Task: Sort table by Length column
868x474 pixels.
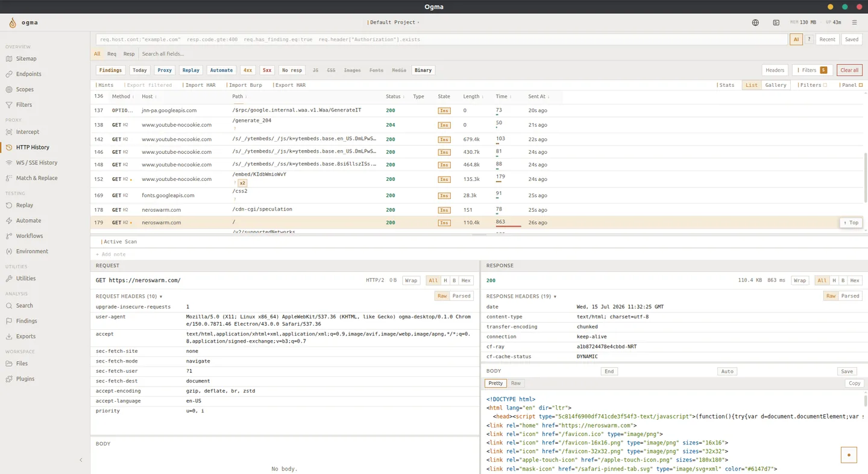Action: [x=473, y=96]
